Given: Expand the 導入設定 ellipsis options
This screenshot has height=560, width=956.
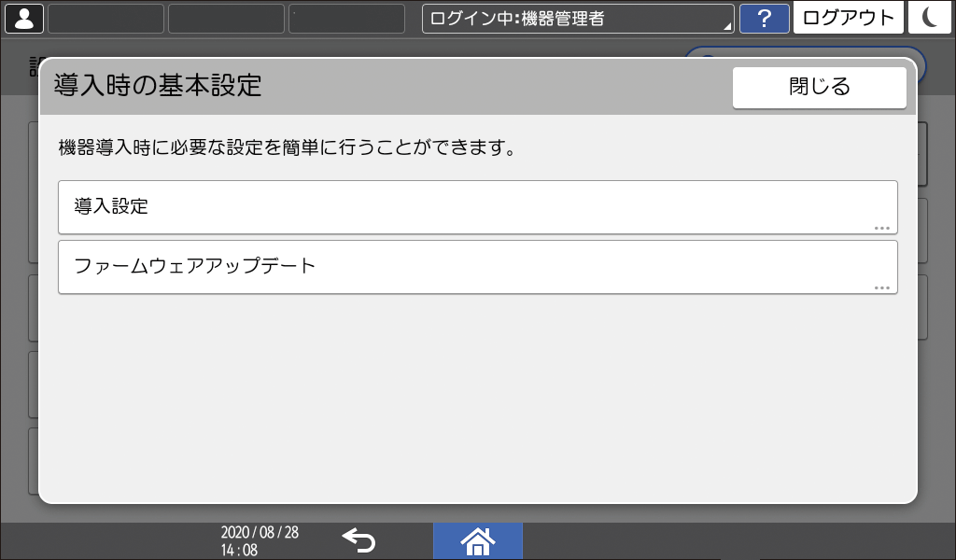Looking at the screenshot, I should 881,226.
